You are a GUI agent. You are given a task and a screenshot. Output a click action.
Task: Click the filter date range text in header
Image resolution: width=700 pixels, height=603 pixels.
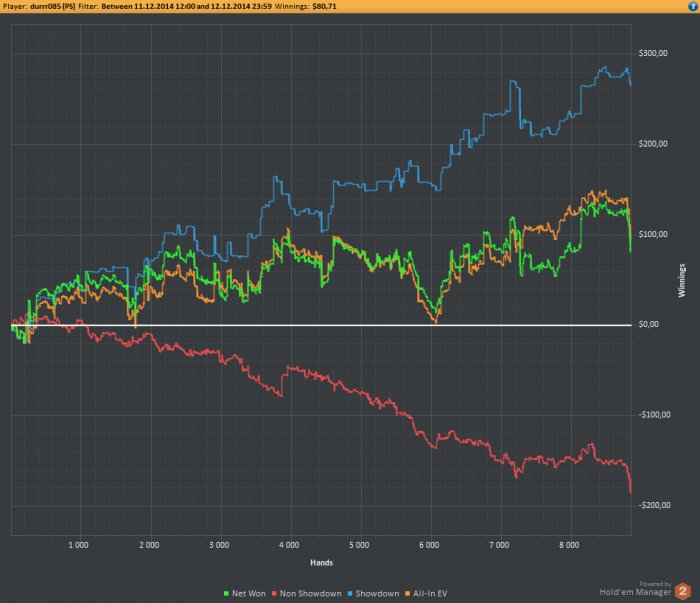tap(186, 6)
